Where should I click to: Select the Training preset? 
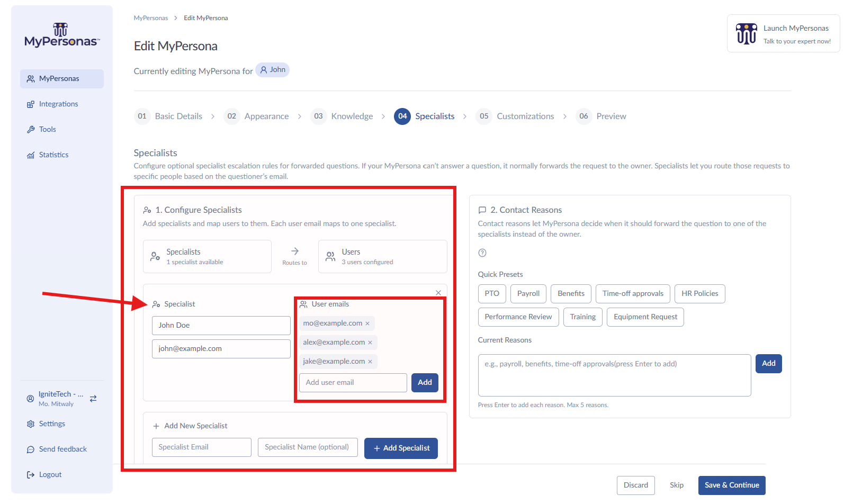coord(583,317)
